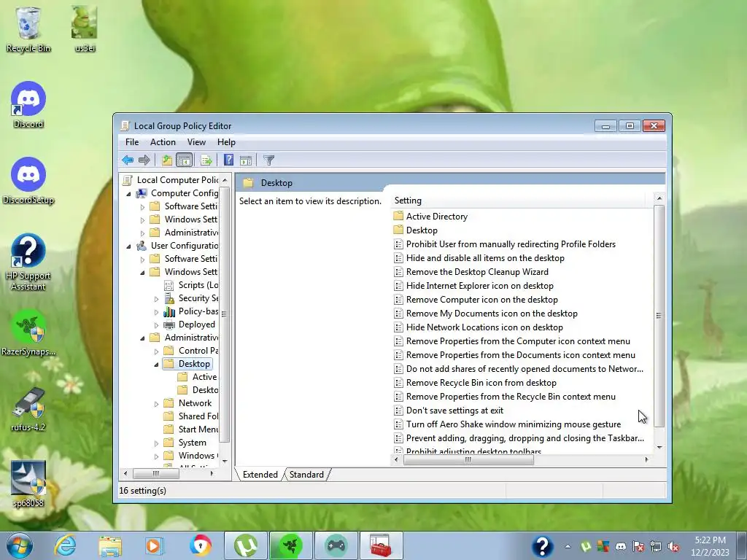
Task: Click the blue Help toolbar icon
Action: [x=228, y=160]
